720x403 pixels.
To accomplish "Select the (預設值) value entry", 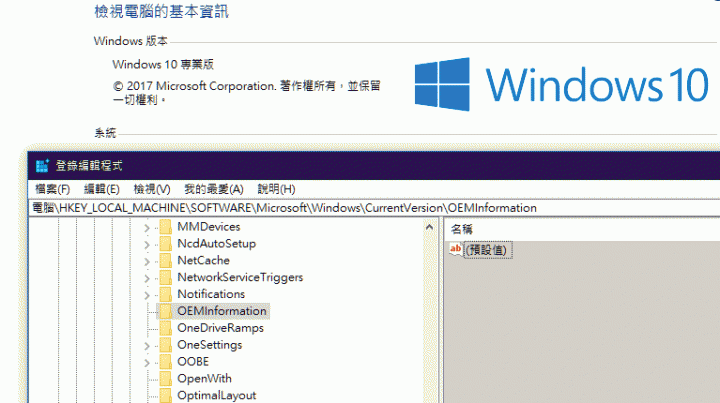I will pos(488,250).
